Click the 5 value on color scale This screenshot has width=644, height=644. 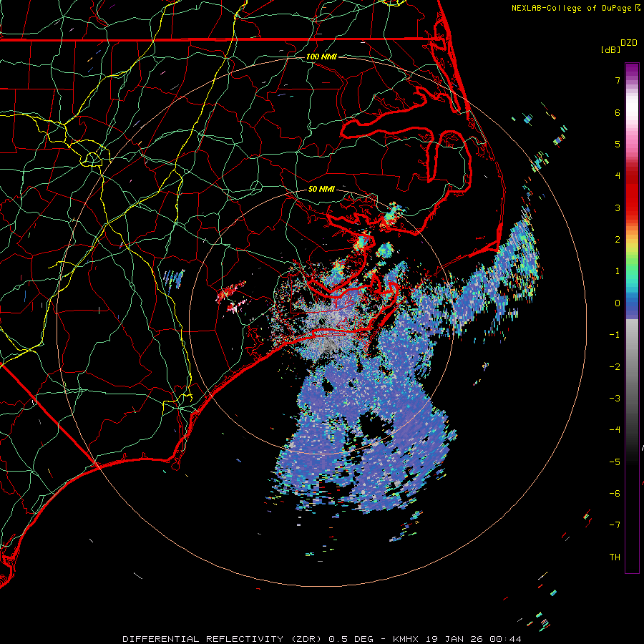pyautogui.click(x=618, y=144)
